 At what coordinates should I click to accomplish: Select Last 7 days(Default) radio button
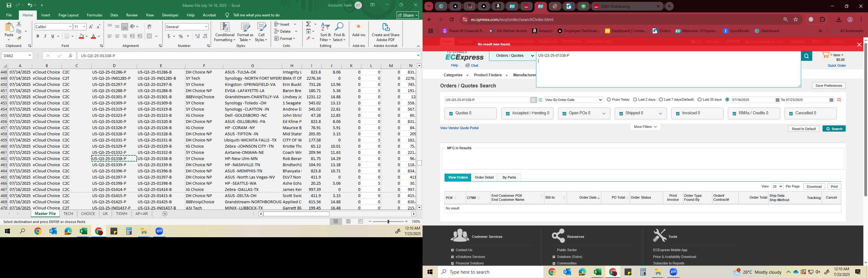click(661, 100)
